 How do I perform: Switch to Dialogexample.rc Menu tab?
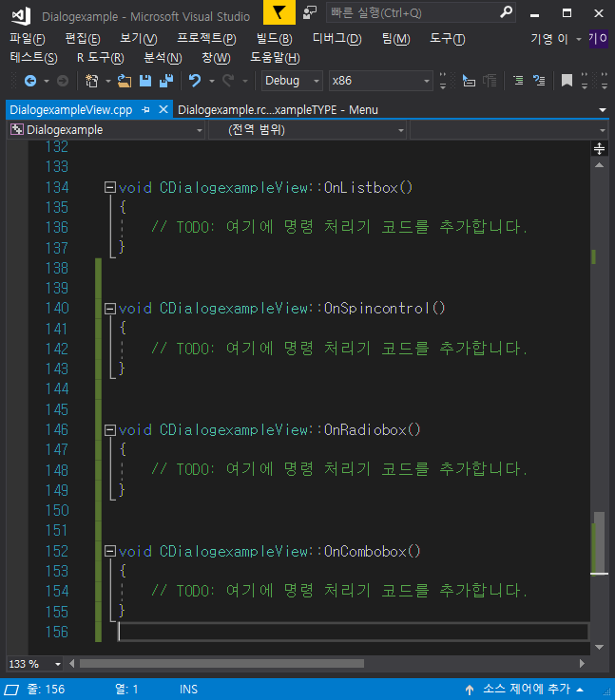[278, 110]
